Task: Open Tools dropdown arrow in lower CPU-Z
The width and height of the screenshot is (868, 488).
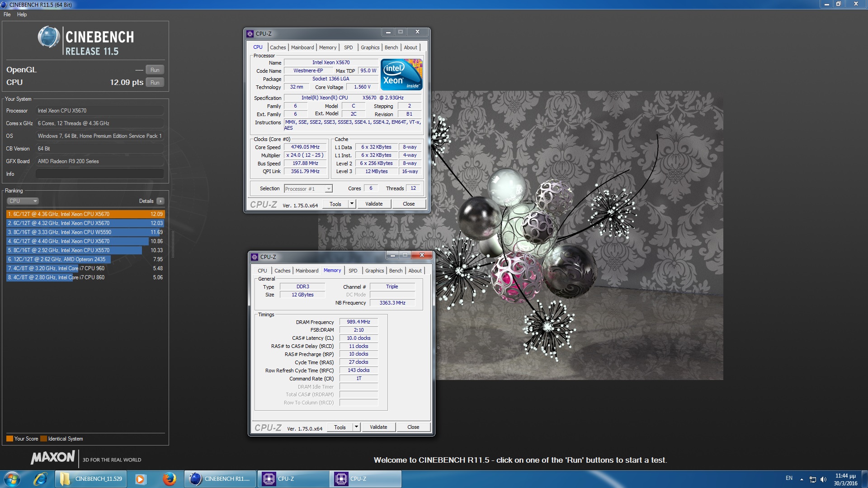Action: [x=357, y=427]
